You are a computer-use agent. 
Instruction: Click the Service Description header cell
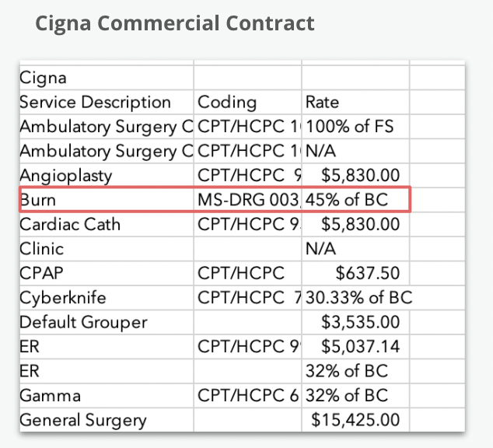(95, 102)
